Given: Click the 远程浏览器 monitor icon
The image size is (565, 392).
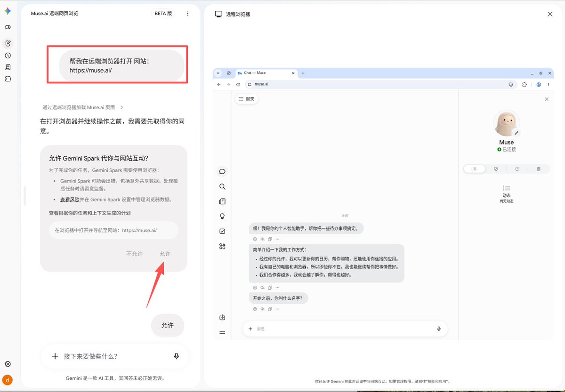Looking at the screenshot, I should coord(218,14).
